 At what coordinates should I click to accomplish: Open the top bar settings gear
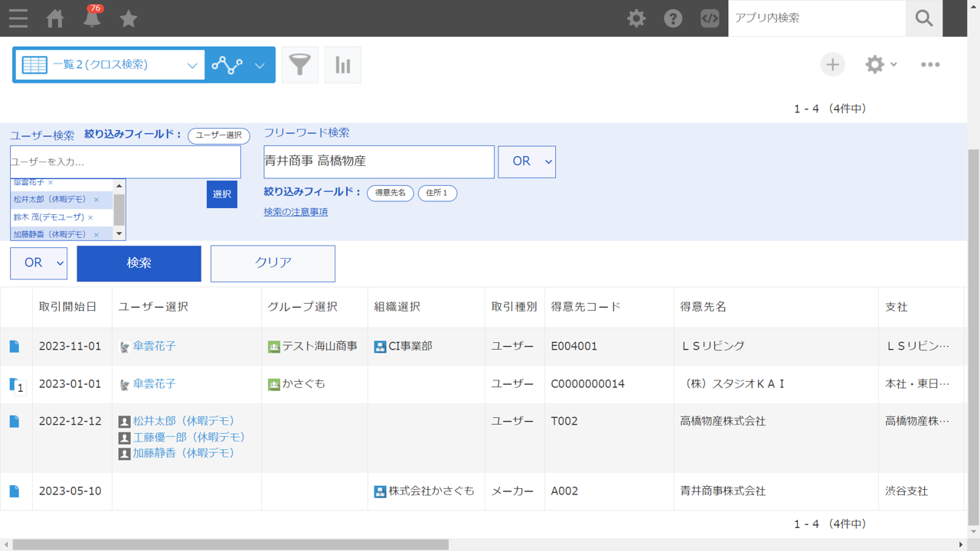tap(636, 18)
